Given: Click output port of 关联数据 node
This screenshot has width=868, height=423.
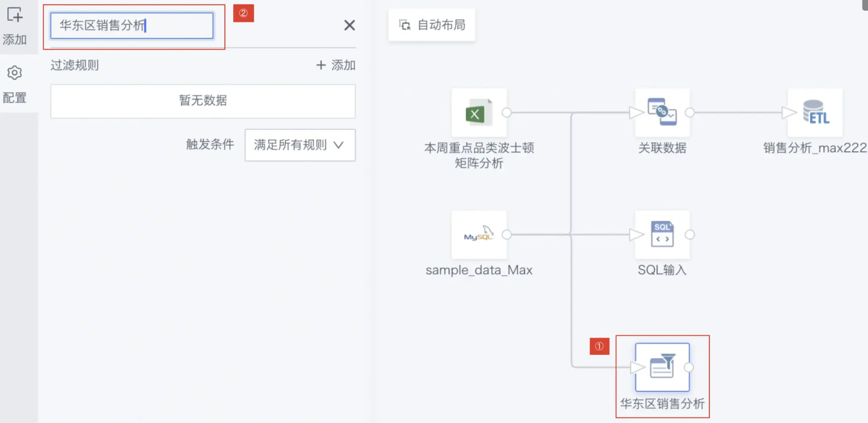Looking at the screenshot, I should click(690, 113).
